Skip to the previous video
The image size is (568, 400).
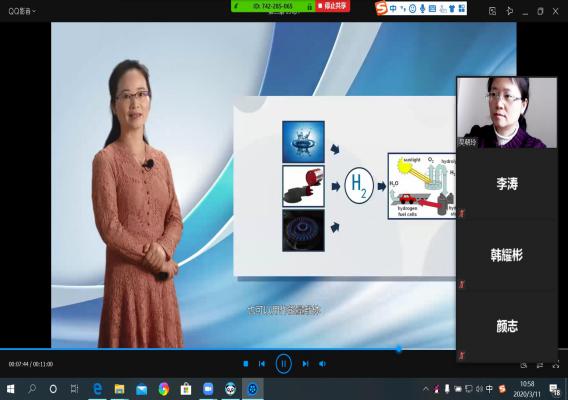[x=262, y=363]
